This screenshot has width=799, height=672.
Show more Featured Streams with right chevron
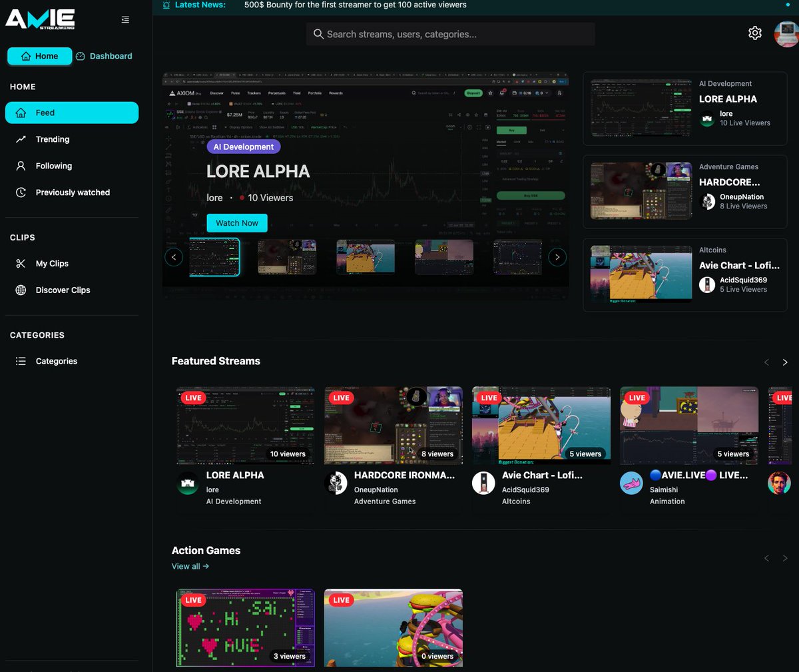(x=785, y=362)
